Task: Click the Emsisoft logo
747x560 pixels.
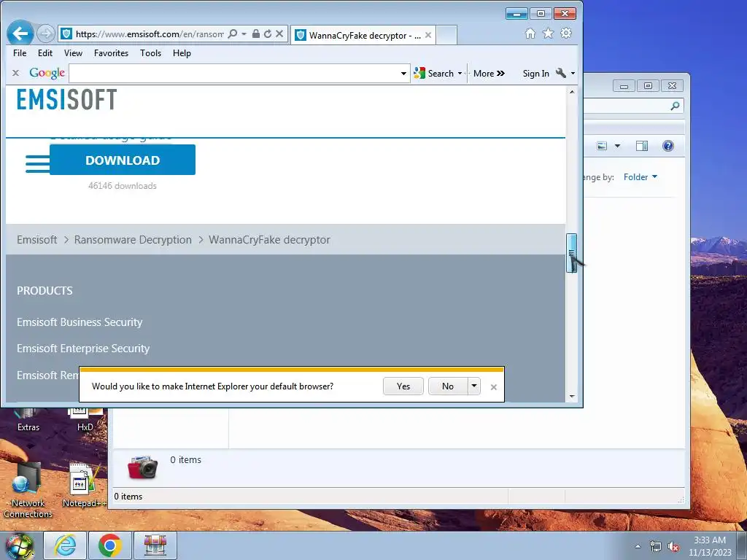Action: (66, 99)
